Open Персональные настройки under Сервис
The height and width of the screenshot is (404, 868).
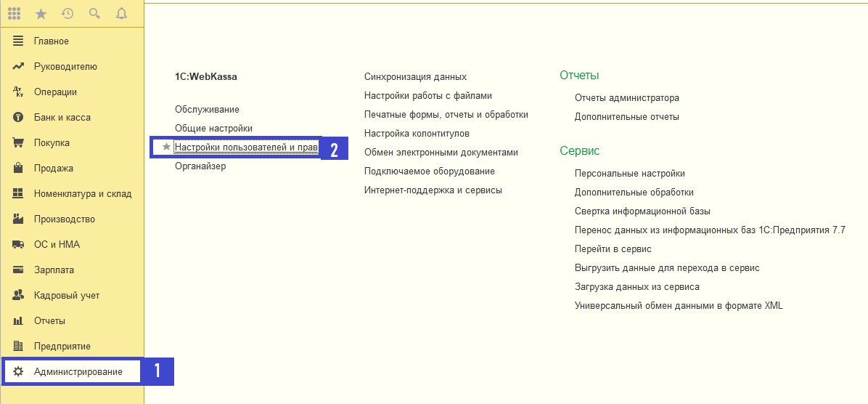tap(629, 174)
